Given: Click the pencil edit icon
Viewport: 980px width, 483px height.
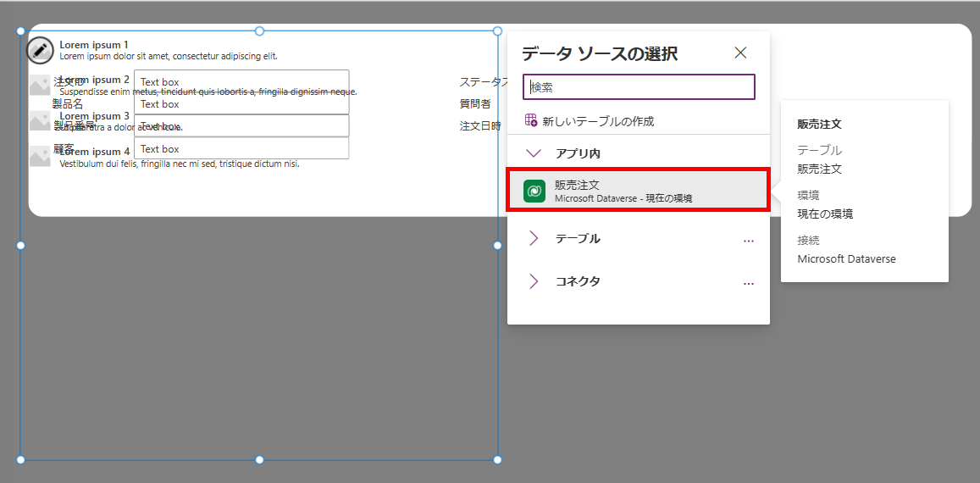Looking at the screenshot, I should [40, 50].
